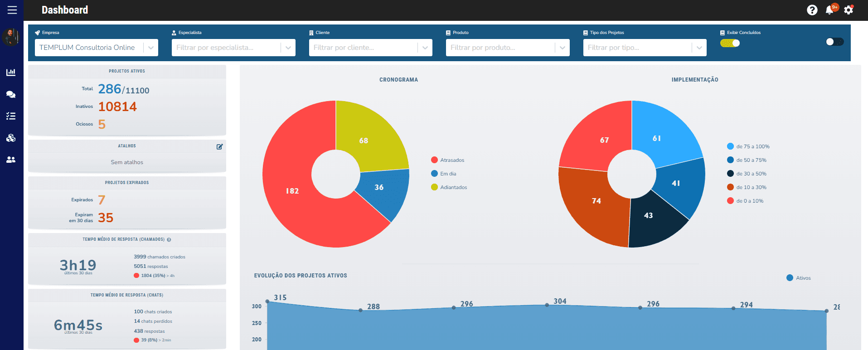868x350 pixels.
Task: Click the dark navy 43 slice
Action: pos(649,215)
